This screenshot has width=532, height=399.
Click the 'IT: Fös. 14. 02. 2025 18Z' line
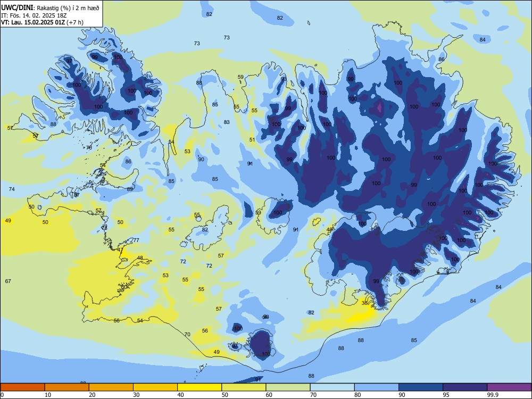(33, 15)
